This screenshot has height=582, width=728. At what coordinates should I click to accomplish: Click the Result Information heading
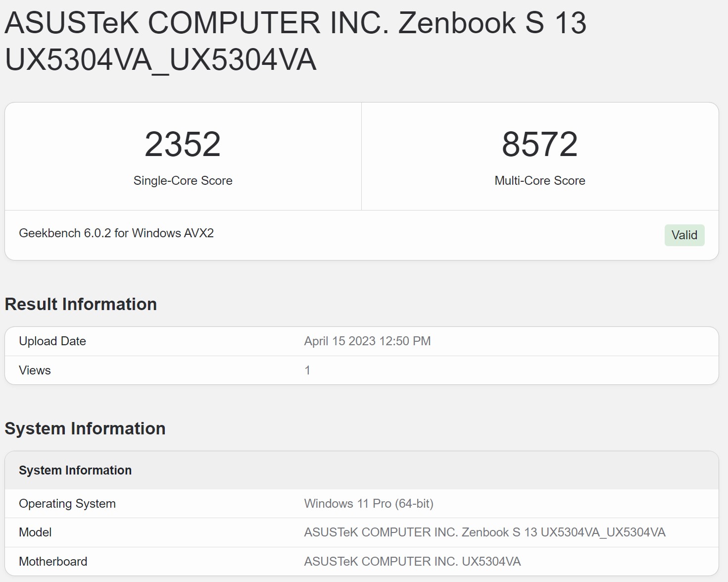point(81,304)
